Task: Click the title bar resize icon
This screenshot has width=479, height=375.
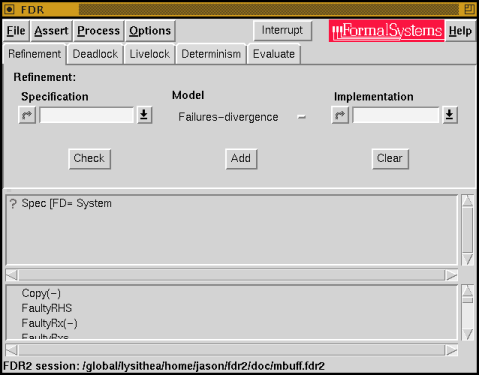Action: (469, 9)
